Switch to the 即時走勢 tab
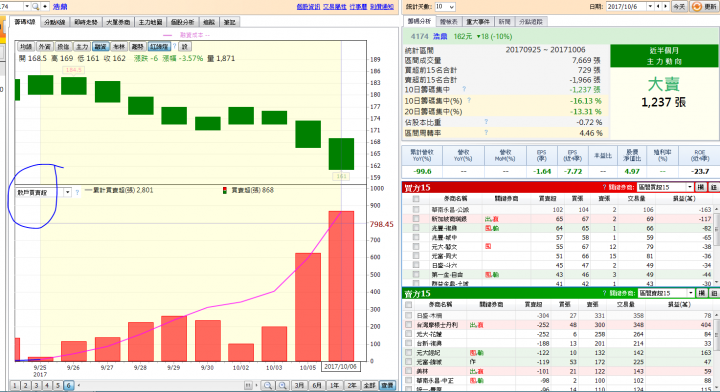Viewport: 720px width, 392px height. click(x=86, y=22)
